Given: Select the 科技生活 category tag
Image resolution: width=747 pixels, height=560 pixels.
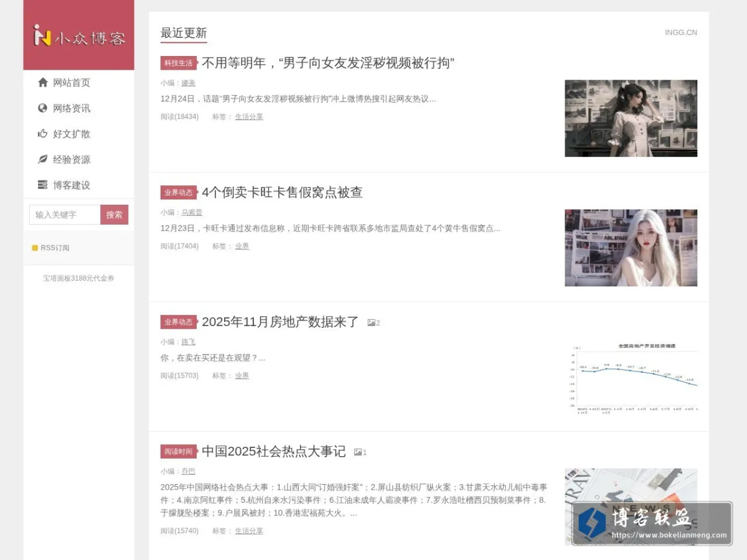Looking at the screenshot, I should coord(178,63).
